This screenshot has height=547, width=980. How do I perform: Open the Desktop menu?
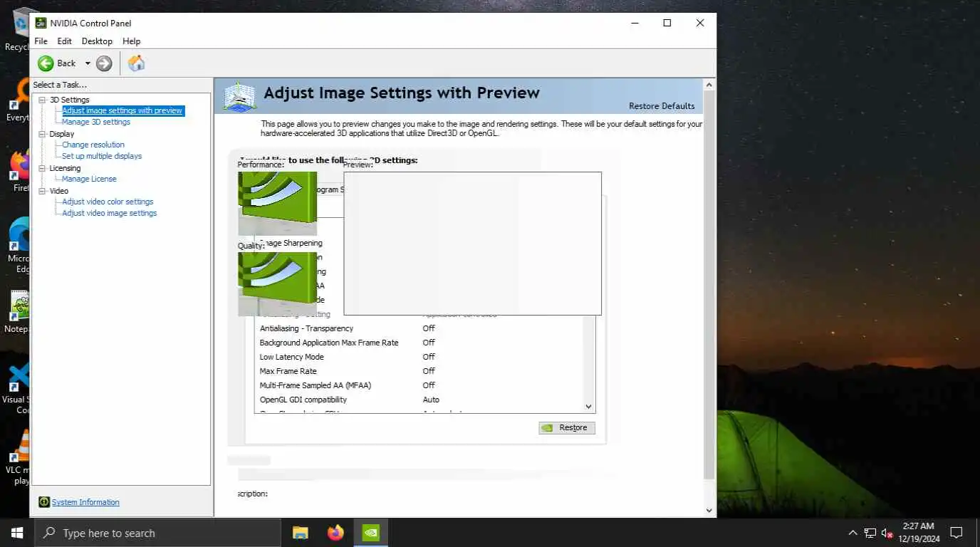coord(97,41)
